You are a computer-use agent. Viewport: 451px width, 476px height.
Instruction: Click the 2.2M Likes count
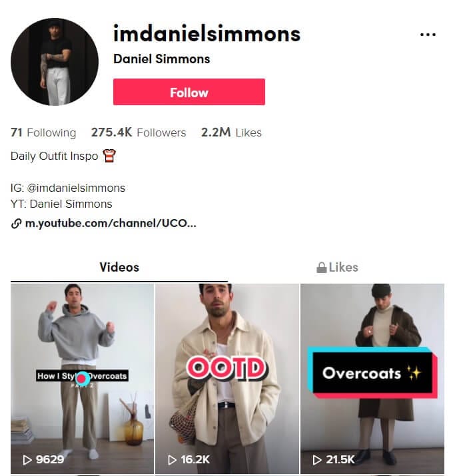(231, 132)
